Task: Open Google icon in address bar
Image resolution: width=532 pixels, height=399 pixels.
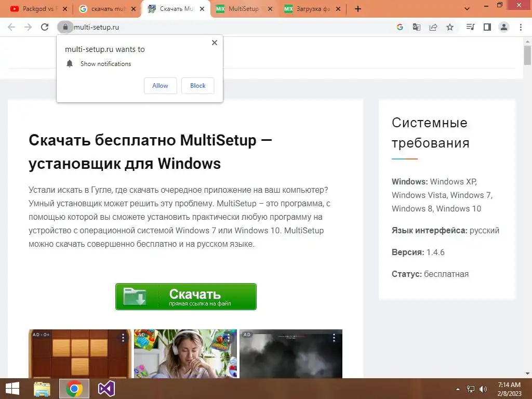Action: pyautogui.click(x=400, y=27)
